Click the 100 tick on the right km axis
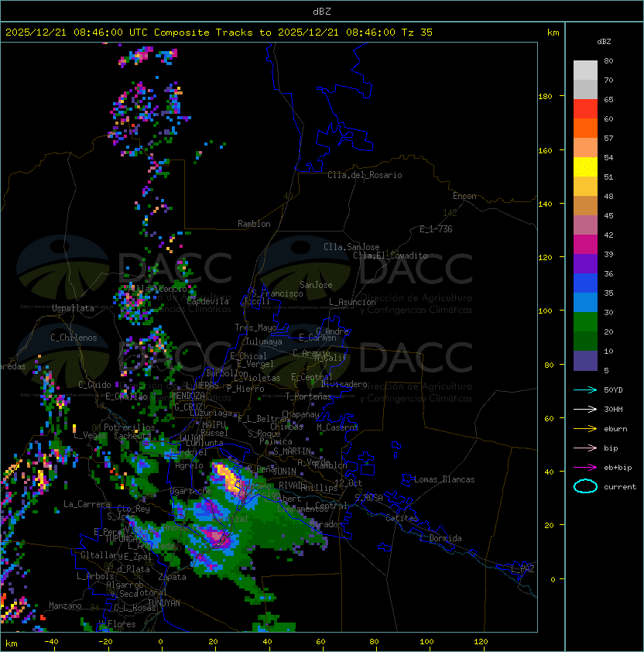This screenshot has width=644, height=652. (x=545, y=311)
